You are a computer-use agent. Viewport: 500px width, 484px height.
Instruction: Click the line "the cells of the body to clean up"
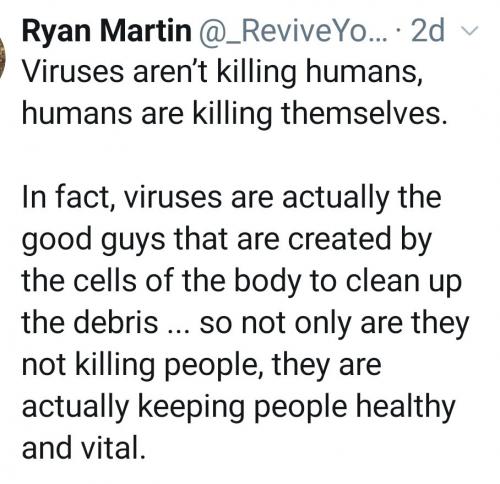coord(242,282)
